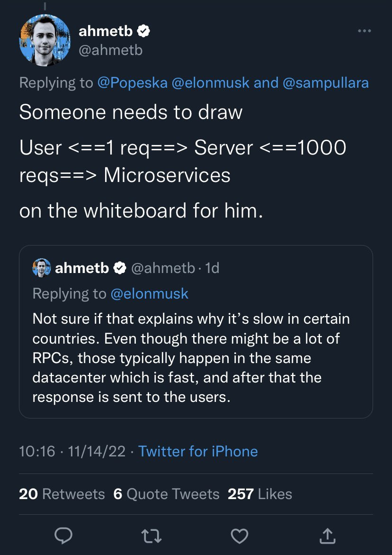Click the @ahmetb handle under the name
Screen dimensions: 392x555
pyautogui.click(x=110, y=50)
